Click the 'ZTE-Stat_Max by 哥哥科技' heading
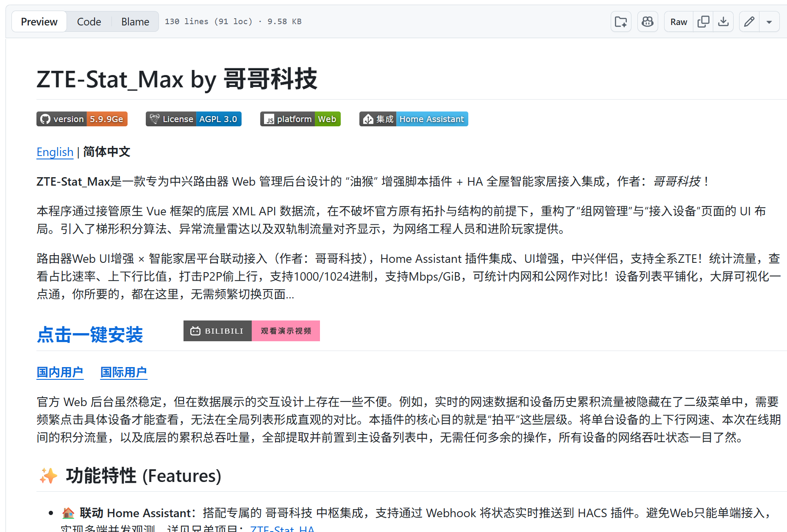 coord(177,79)
